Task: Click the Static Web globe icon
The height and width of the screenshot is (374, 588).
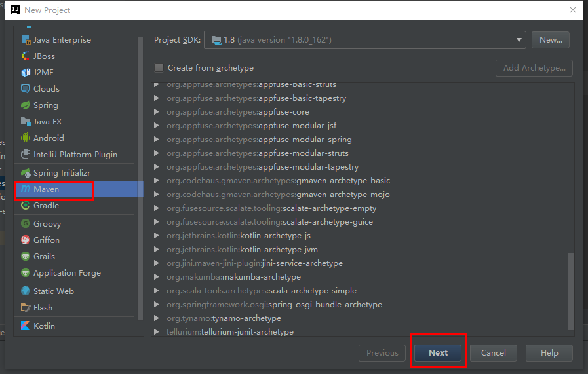Action: point(26,291)
